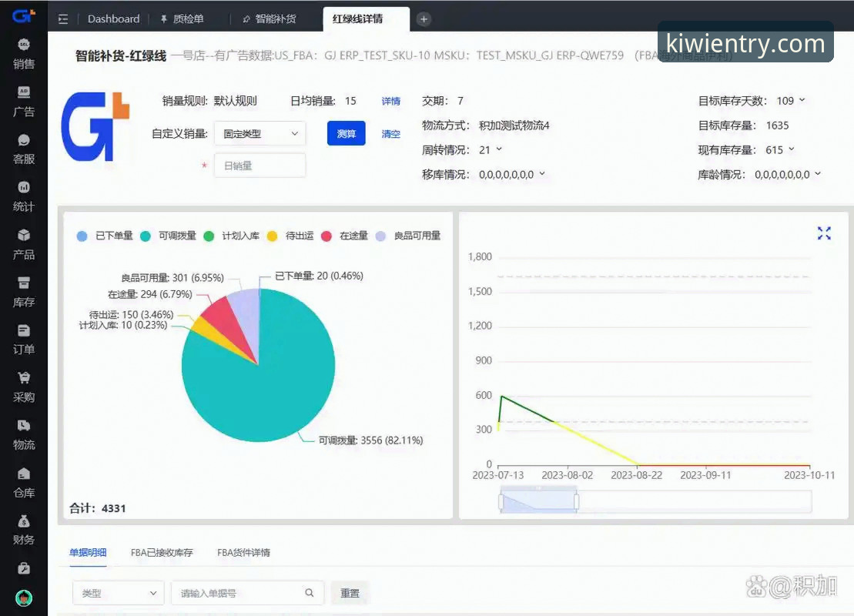Click the blue 测算 button
Screen dimensions: 854x616
tap(347, 133)
